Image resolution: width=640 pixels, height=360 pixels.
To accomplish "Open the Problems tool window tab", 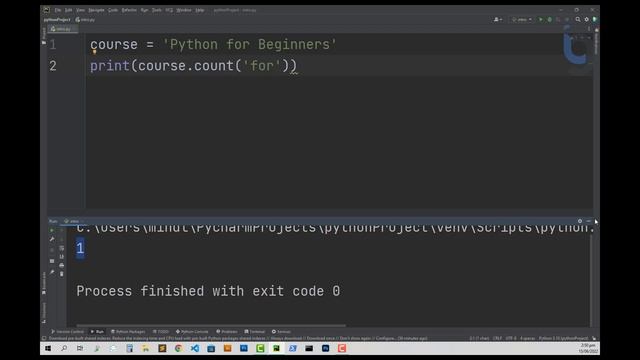I will [227, 331].
